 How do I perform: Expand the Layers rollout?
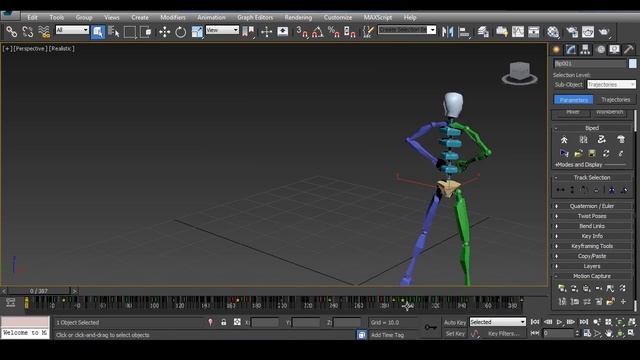592,266
